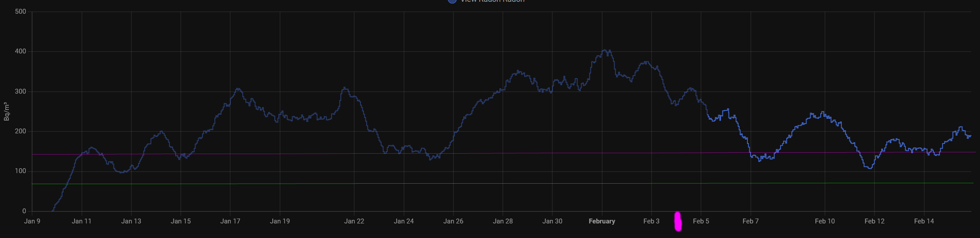Click the magenta marker near Feb 4

click(x=678, y=222)
